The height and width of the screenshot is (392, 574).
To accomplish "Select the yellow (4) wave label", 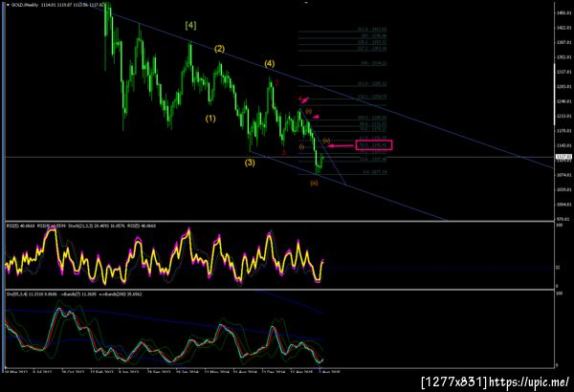I will point(270,63).
